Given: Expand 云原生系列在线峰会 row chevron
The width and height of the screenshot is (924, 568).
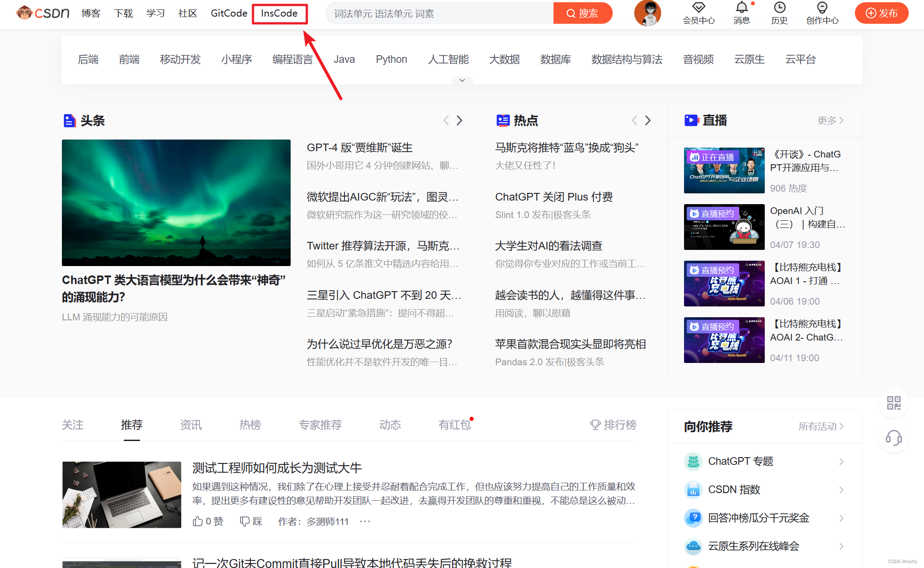Looking at the screenshot, I should point(841,546).
